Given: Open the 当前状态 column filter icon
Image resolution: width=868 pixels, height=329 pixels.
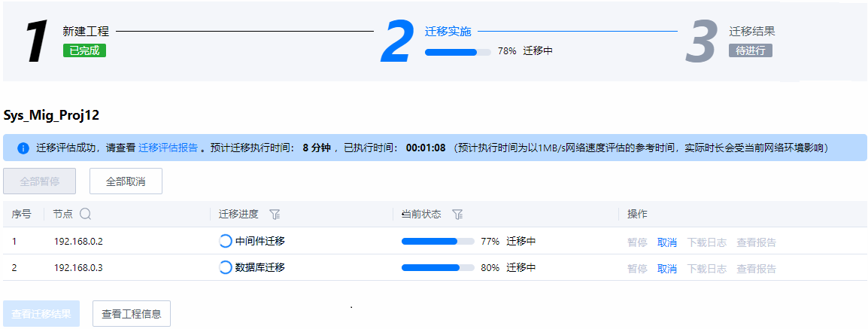Looking at the screenshot, I should pyautogui.click(x=457, y=215).
